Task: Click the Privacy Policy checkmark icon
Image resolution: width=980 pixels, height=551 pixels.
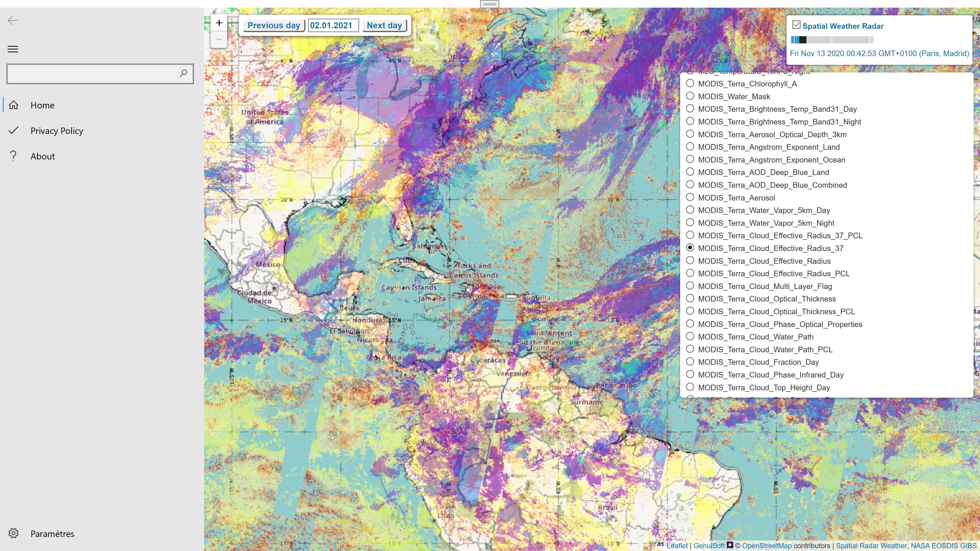Action: (14, 130)
